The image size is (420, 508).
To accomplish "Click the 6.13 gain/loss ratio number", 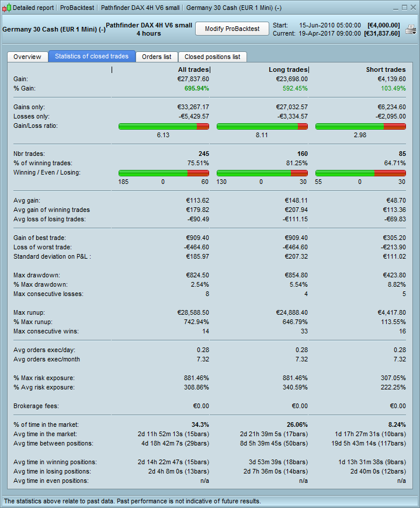I will click(163, 135).
